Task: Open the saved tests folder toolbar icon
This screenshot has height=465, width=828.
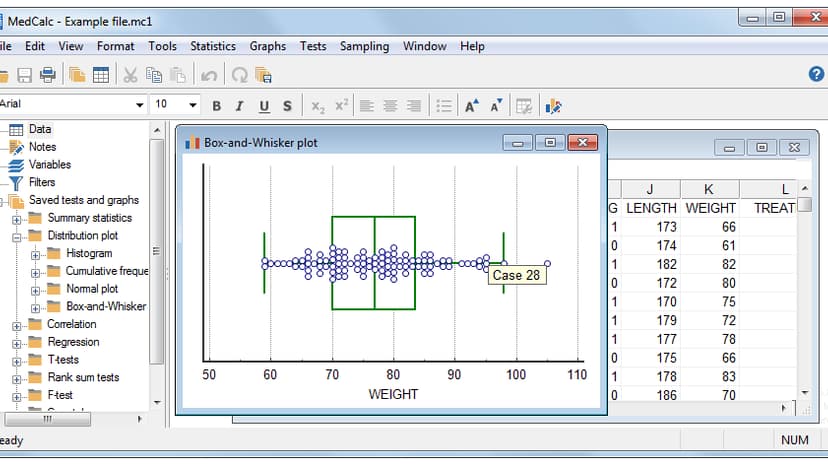Action: coord(77,75)
